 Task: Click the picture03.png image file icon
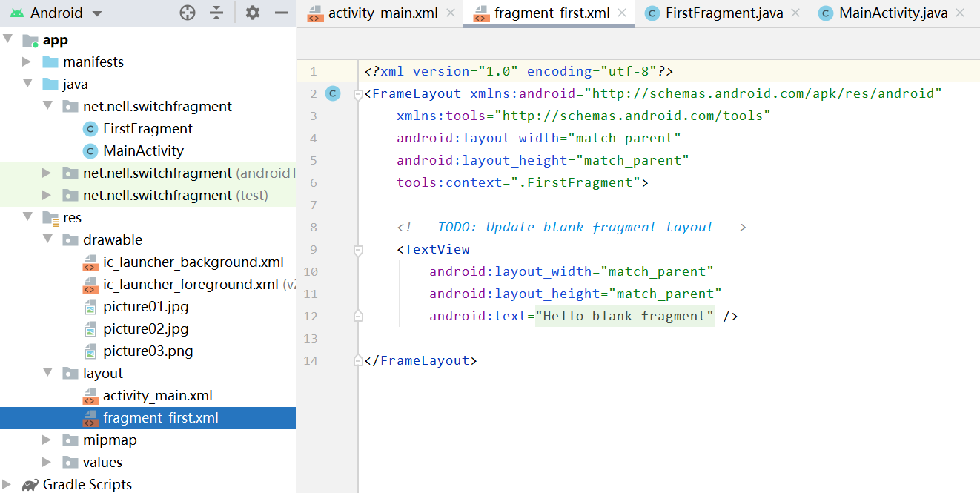(90, 351)
